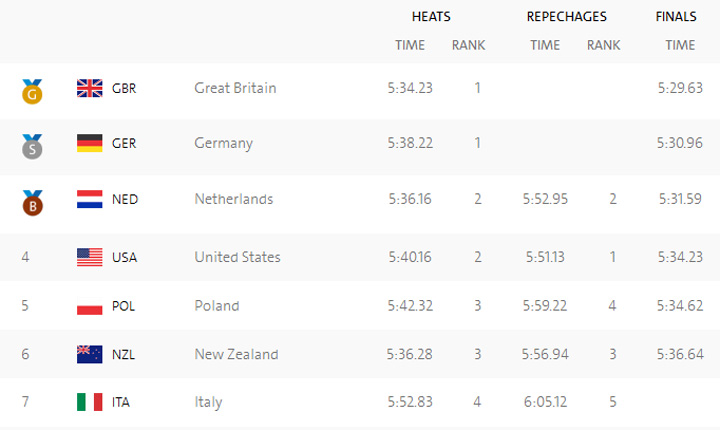Select the FINALS column header
The image size is (720, 430).
point(676,17)
